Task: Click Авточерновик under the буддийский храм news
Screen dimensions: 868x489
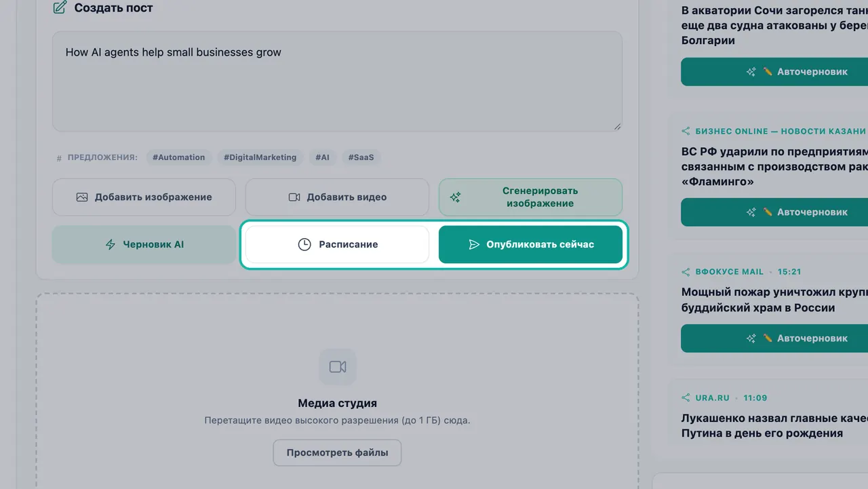Action: click(774, 338)
